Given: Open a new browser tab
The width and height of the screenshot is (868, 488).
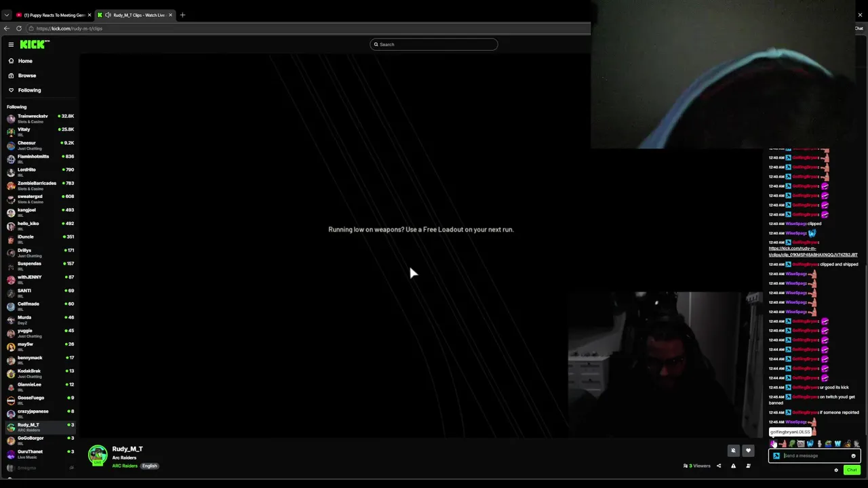Looking at the screenshot, I should [182, 15].
